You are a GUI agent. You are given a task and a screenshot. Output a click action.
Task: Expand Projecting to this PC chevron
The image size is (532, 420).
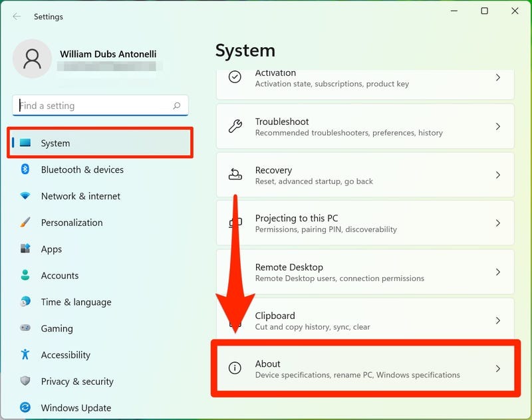pos(497,223)
